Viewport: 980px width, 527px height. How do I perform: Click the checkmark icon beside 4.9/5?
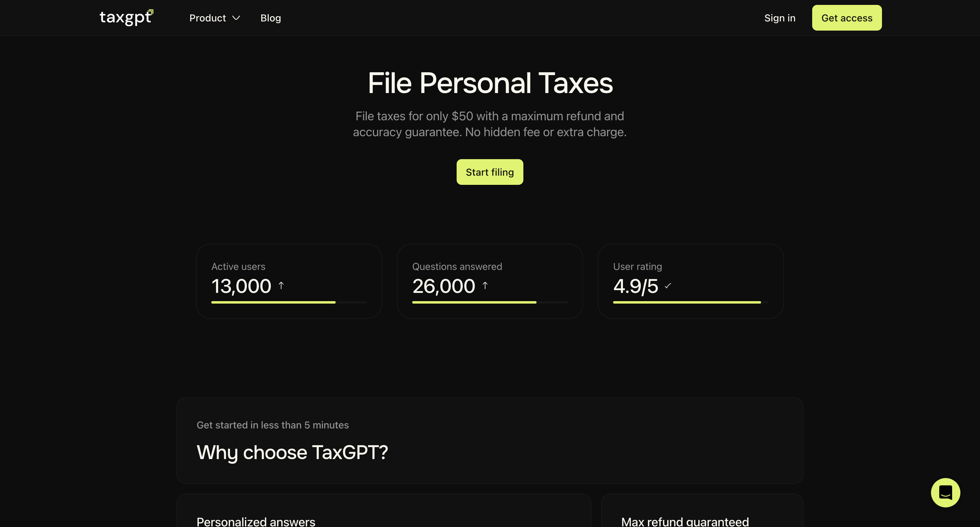click(x=668, y=286)
